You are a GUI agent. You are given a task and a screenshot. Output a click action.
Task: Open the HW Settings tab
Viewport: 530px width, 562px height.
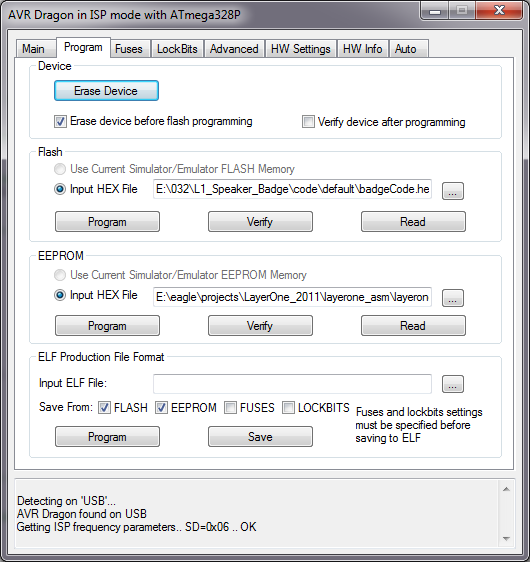(x=301, y=49)
